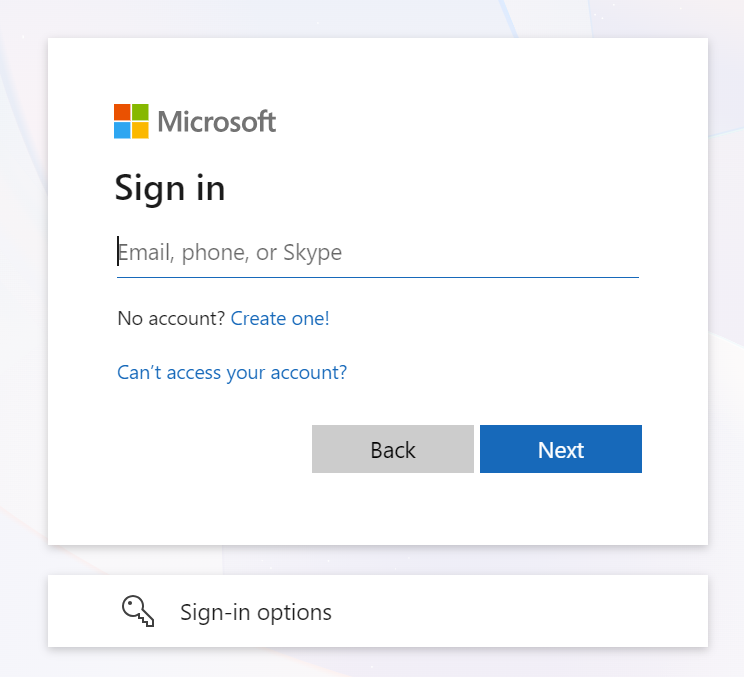Place cursor at text caret in email field
The width and height of the screenshot is (744, 677).
click(118, 251)
